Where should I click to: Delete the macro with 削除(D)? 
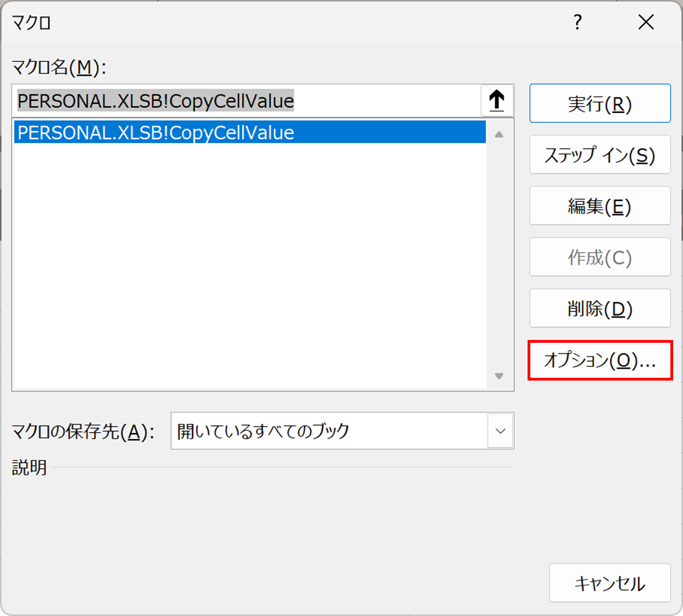600,308
